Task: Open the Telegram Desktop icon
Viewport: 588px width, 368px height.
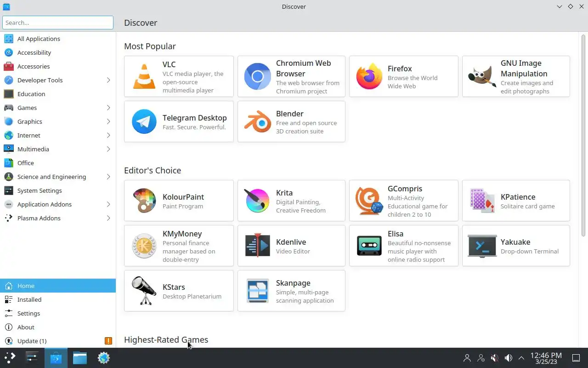Action: tap(144, 121)
